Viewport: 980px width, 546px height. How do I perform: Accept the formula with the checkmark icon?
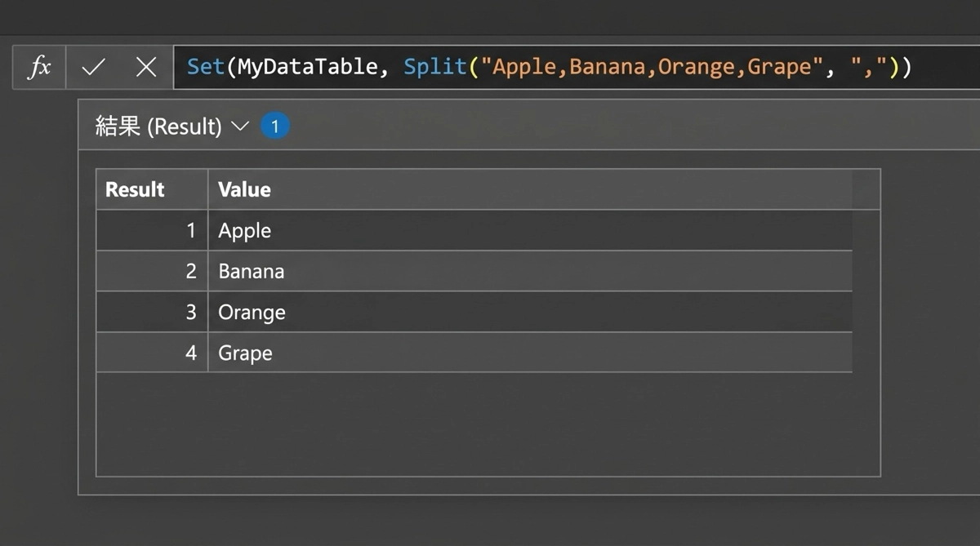tap(93, 67)
